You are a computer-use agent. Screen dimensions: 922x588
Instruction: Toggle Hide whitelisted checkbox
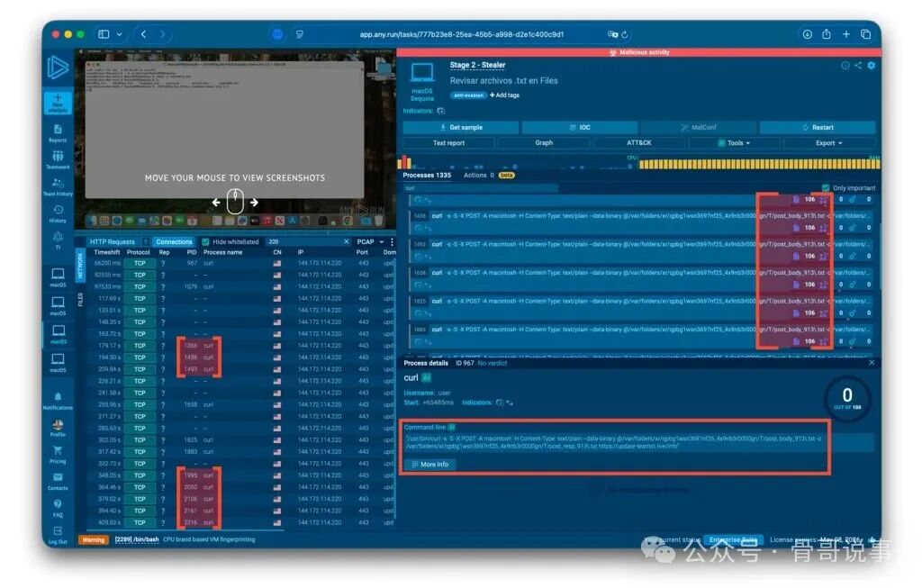coord(205,241)
